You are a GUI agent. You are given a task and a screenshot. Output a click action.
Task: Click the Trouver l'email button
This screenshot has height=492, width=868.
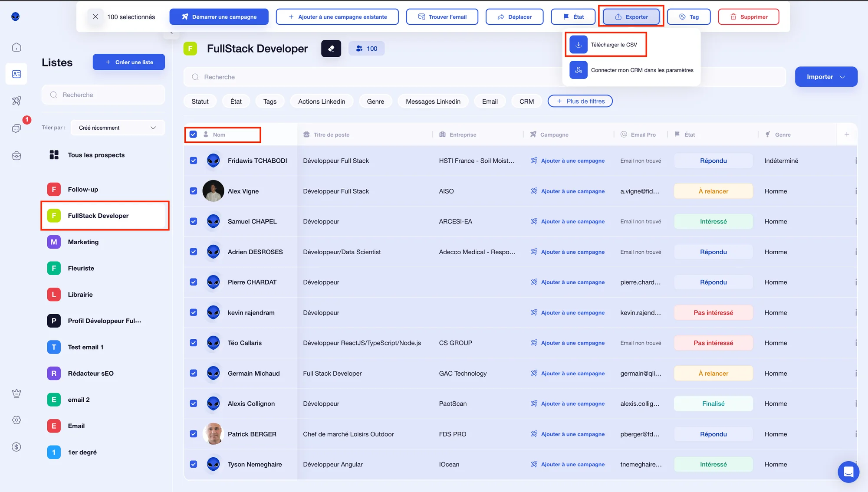point(442,17)
